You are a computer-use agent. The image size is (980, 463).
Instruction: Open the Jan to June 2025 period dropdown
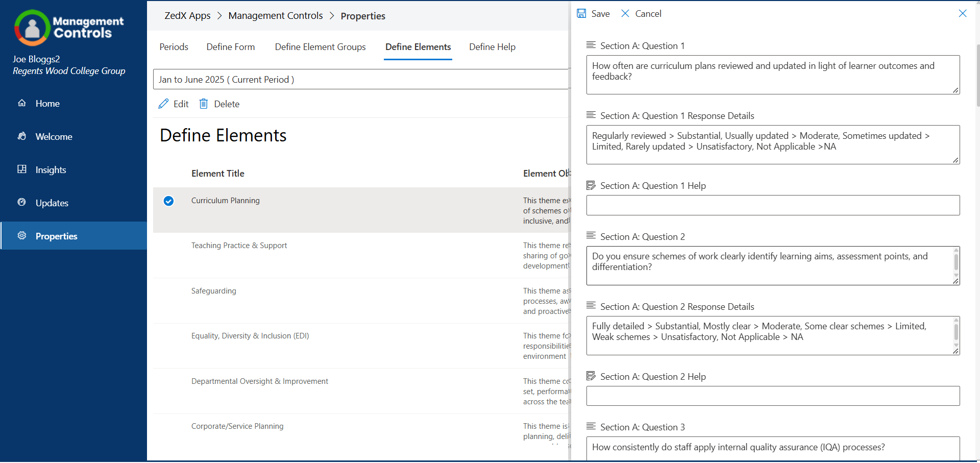(x=361, y=80)
